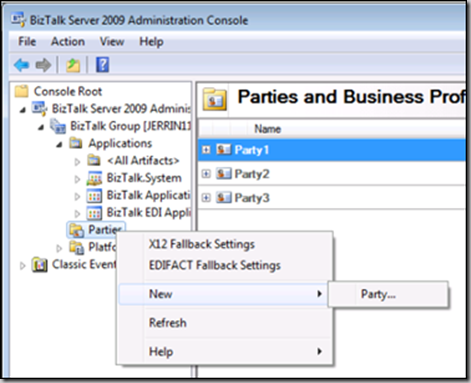Click the Parties and Business Profiles header icon
Image resolution: width=471 pixels, height=383 pixels.
[x=215, y=99]
